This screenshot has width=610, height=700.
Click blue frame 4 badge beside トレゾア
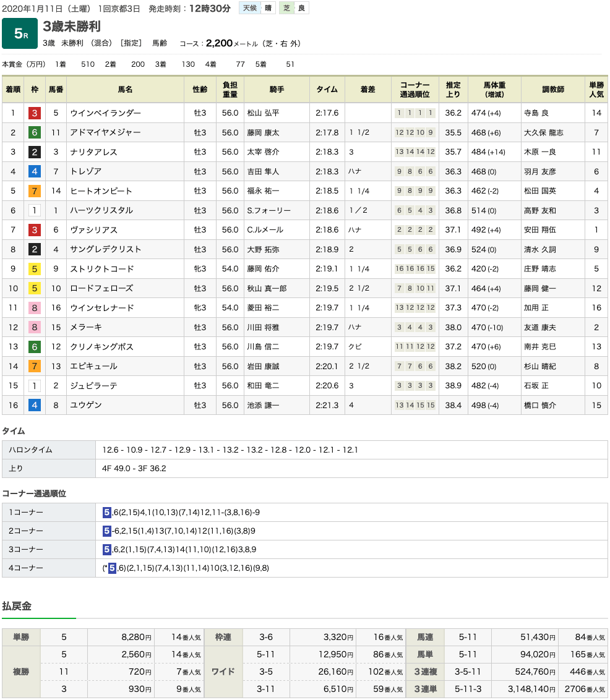pos(35,171)
